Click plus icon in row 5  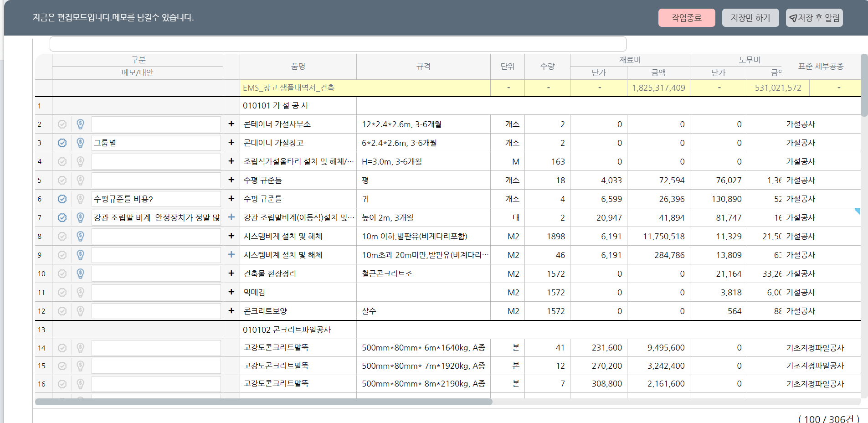point(231,180)
